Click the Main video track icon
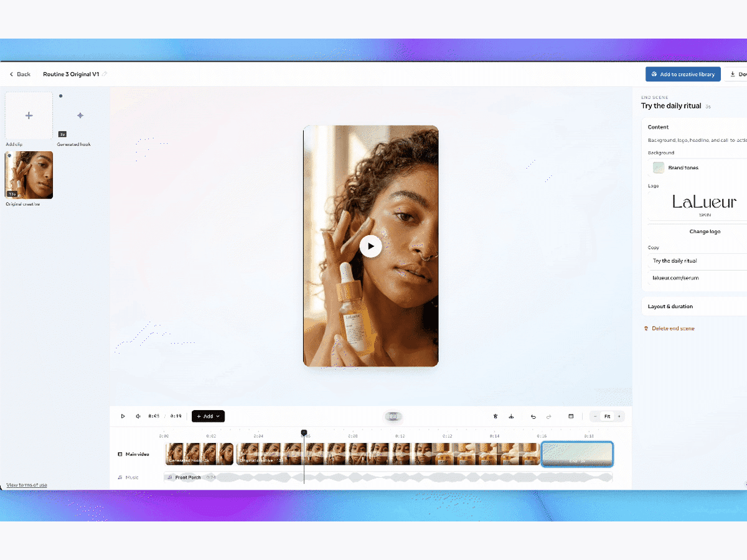Image resolution: width=747 pixels, height=560 pixels. click(x=120, y=454)
